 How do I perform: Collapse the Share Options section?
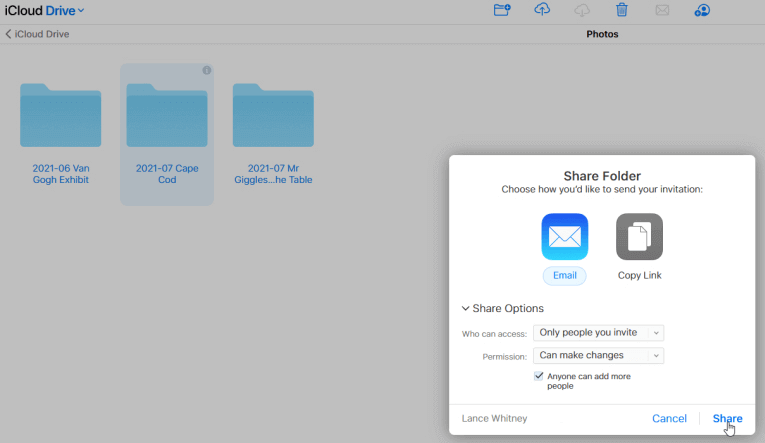[x=503, y=308]
